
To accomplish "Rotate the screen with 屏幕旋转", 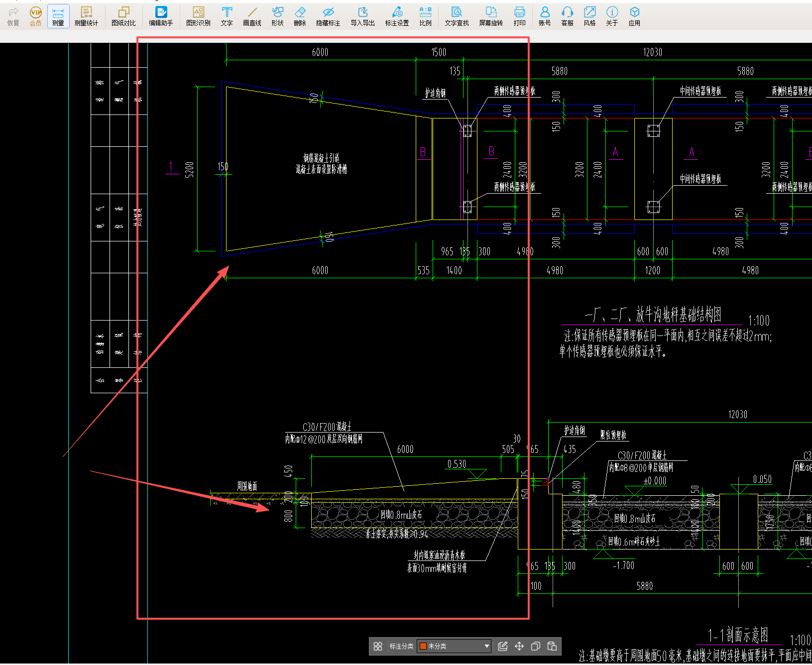I will 491,16.
